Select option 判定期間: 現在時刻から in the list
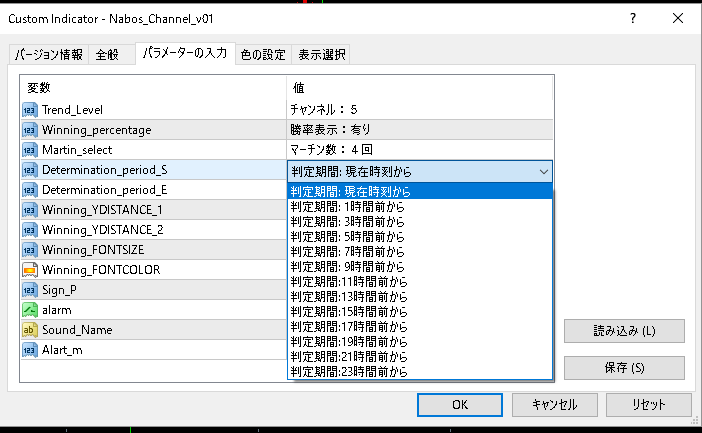The image size is (702, 433). [x=419, y=192]
